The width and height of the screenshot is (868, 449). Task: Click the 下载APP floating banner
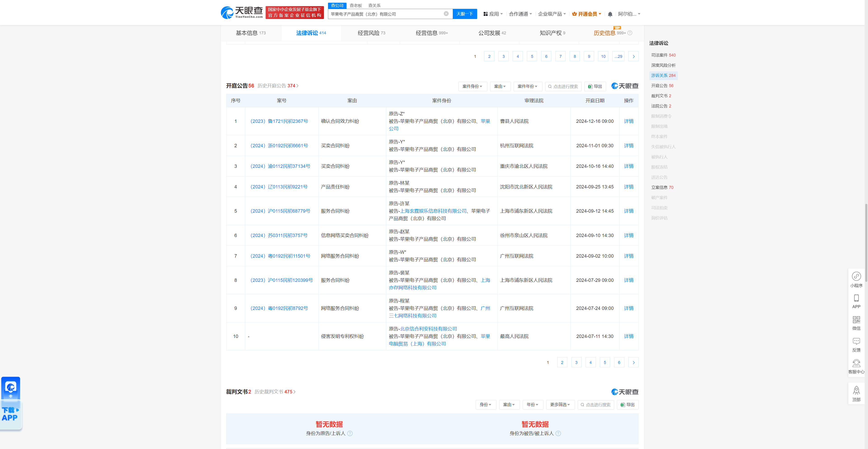click(11, 403)
